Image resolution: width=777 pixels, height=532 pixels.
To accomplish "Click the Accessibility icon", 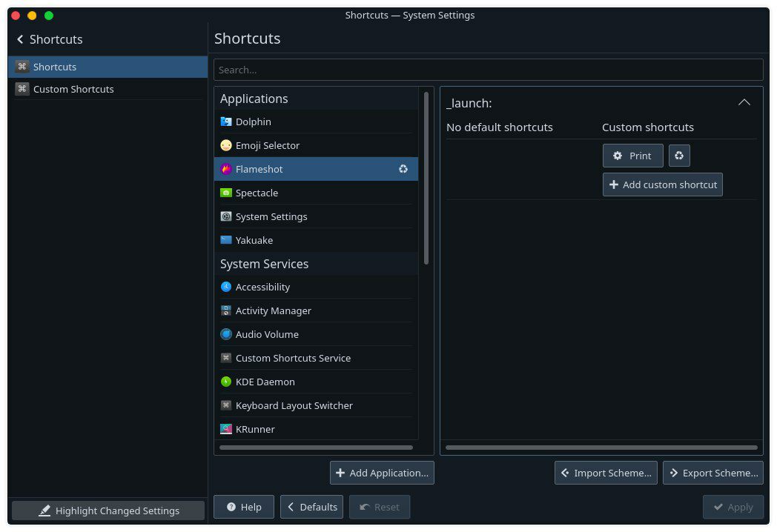I will tap(226, 287).
